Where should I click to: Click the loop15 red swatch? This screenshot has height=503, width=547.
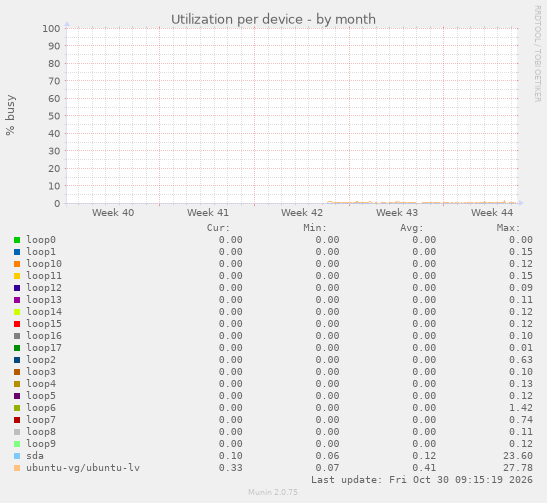17,324
